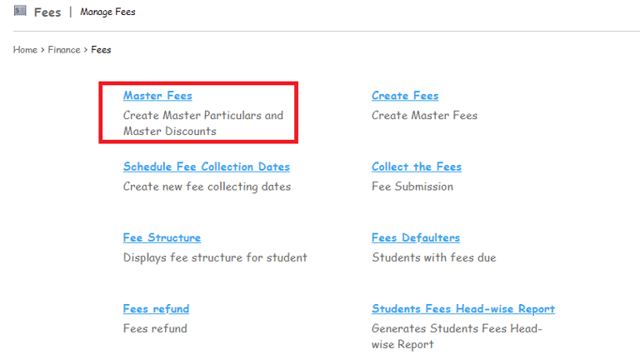
Task: Click the 'Fee Submission' description text
Action: click(412, 187)
